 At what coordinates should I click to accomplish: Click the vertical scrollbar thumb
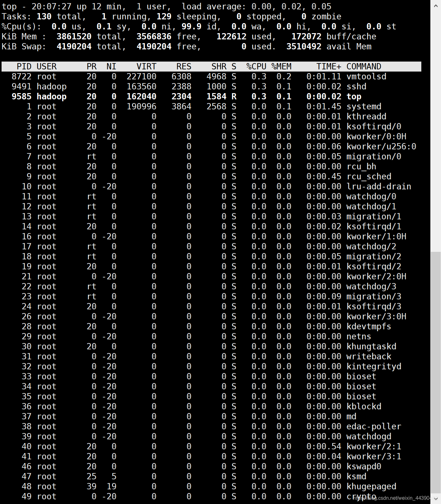[x=435, y=373]
